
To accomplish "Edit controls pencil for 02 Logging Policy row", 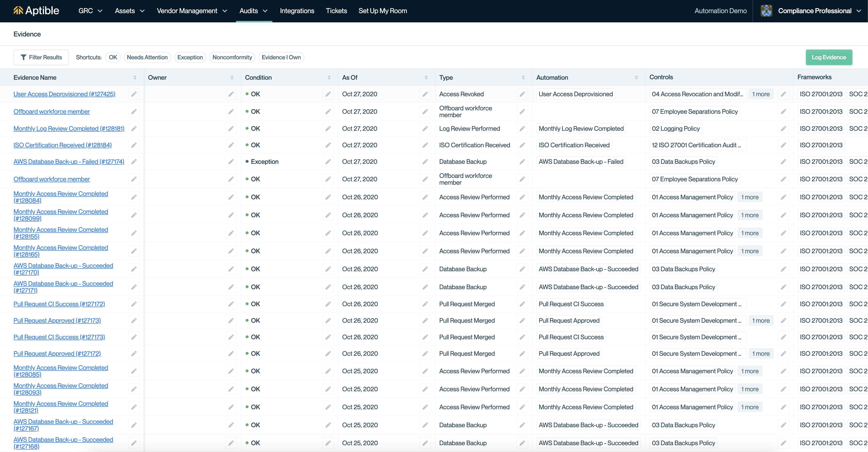I will coord(783,129).
